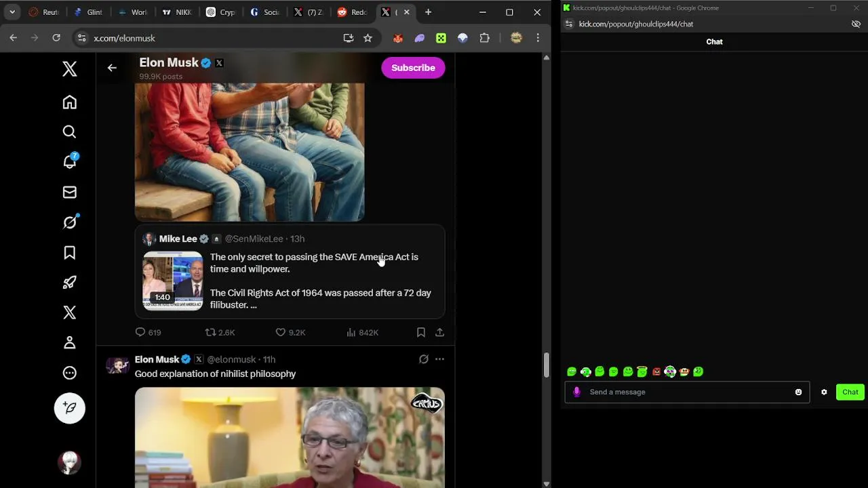Open Grok explain icon on nihilist post
868x488 pixels.
click(423, 359)
